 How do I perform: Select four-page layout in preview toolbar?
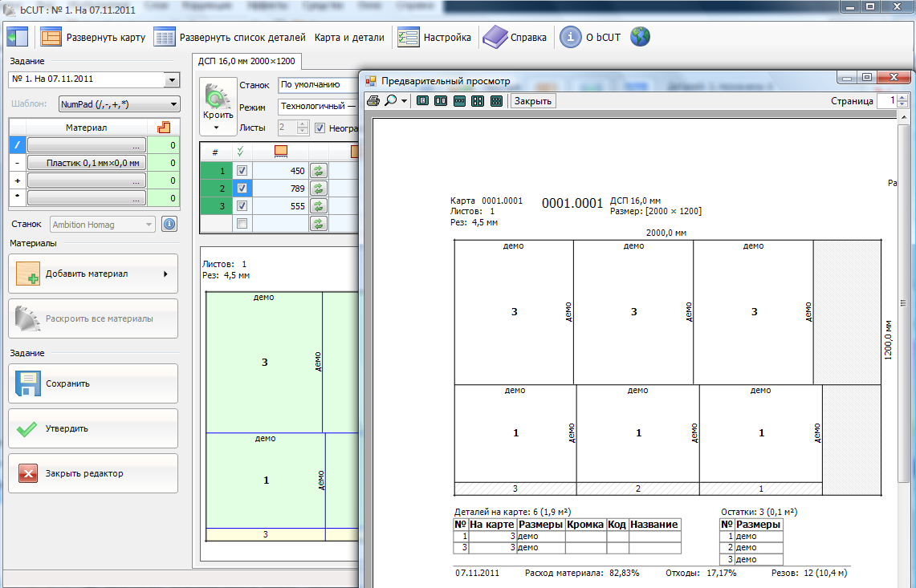click(x=478, y=101)
